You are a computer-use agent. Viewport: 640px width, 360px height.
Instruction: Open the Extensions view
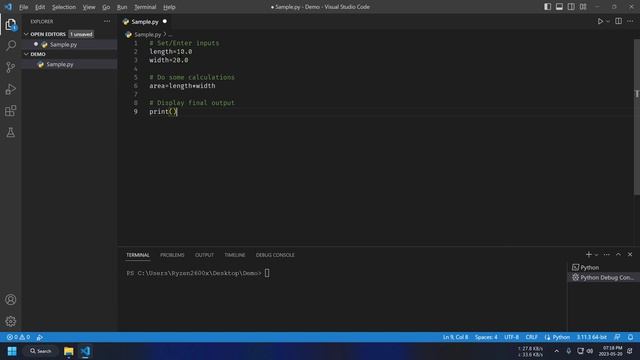pyautogui.click(x=11, y=111)
